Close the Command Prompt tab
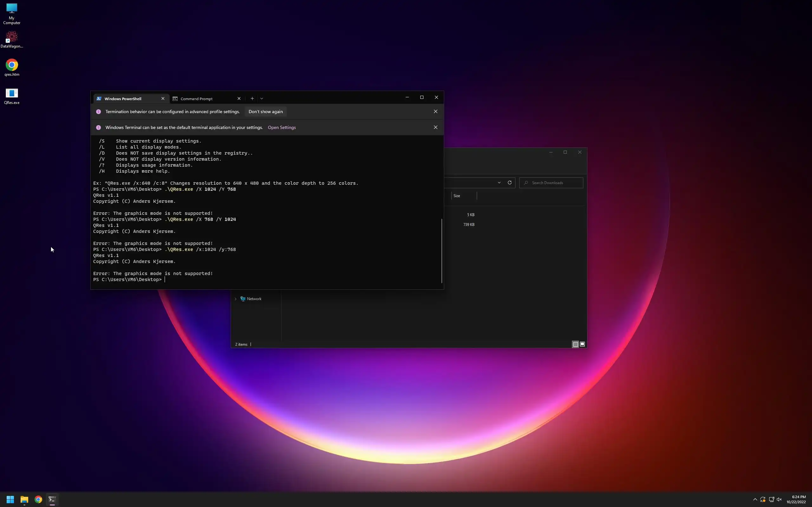Screen dimensions: 812x507 239,99
